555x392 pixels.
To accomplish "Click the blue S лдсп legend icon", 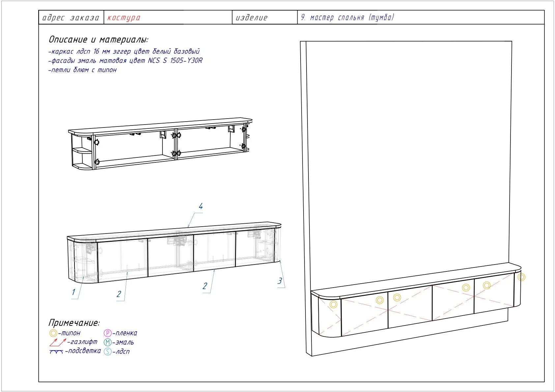I will pos(107,351).
